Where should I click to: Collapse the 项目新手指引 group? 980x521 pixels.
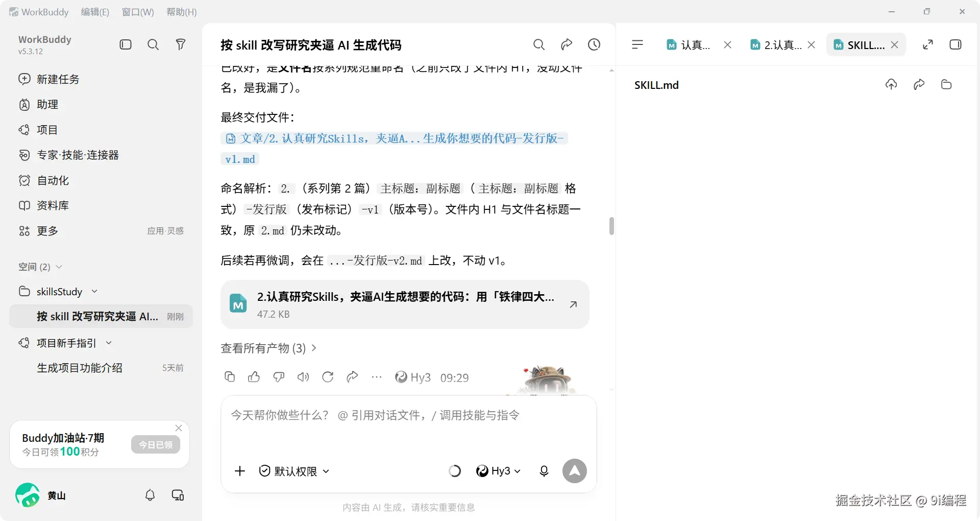point(109,343)
